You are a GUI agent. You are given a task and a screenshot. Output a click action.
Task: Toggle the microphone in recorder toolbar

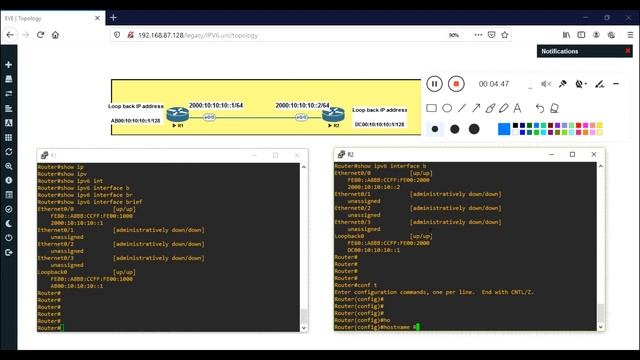(562, 84)
